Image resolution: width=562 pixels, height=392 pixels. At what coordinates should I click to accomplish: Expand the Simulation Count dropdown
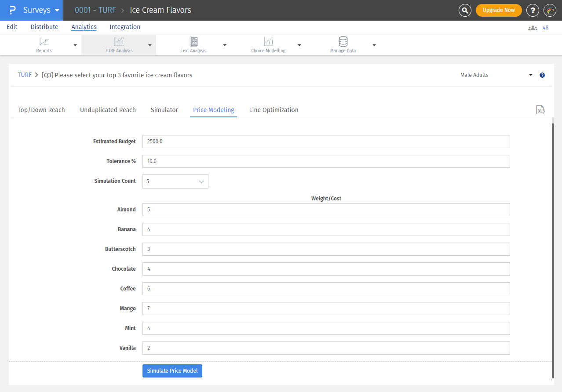(x=175, y=181)
